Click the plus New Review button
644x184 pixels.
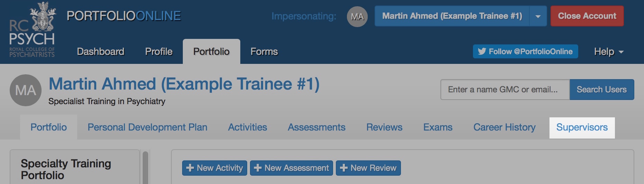tap(368, 168)
